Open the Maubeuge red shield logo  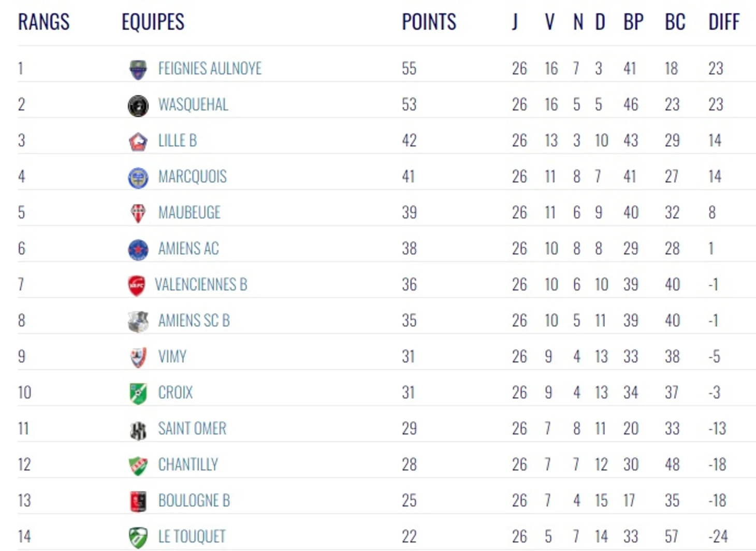(138, 213)
